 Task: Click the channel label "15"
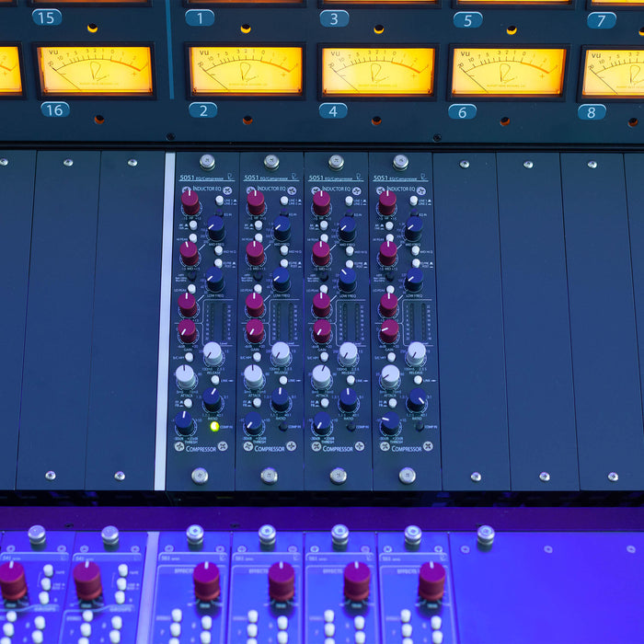(47, 17)
